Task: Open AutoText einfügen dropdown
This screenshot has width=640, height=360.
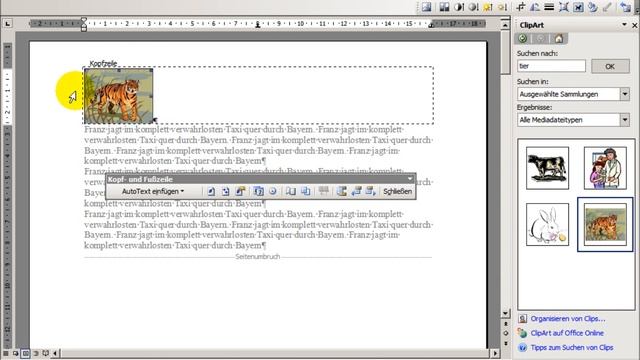Action: click(153, 191)
